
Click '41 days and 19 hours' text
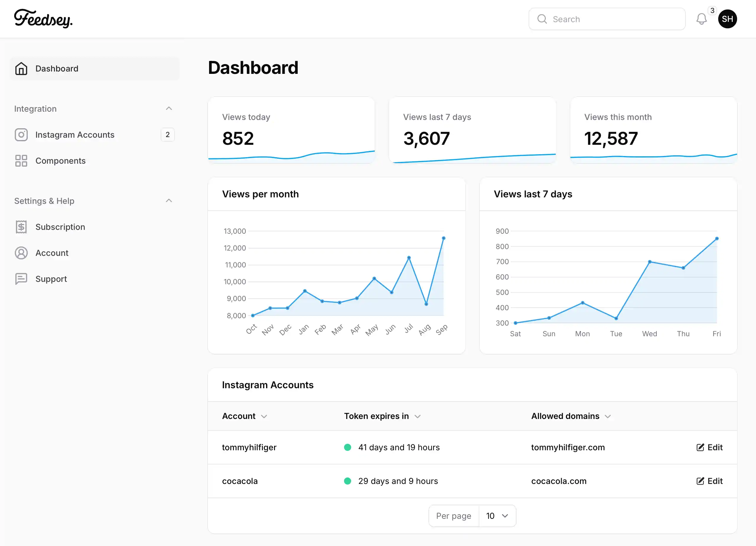point(399,447)
